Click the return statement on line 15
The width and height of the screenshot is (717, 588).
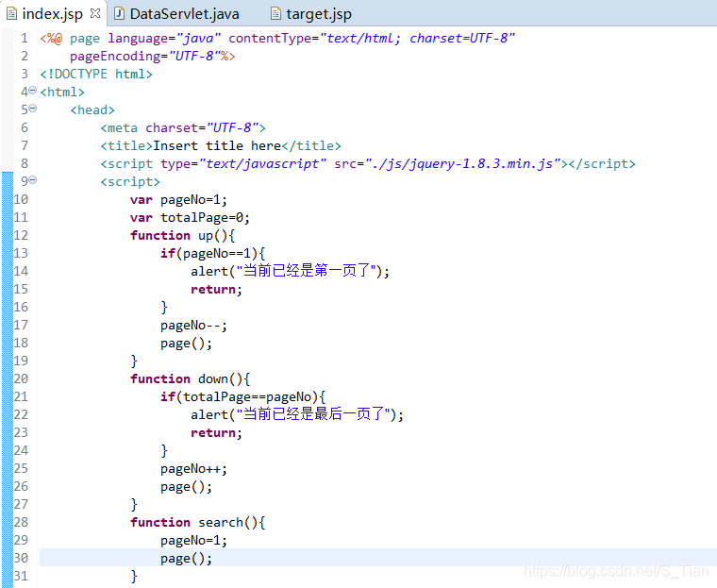coord(216,289)
